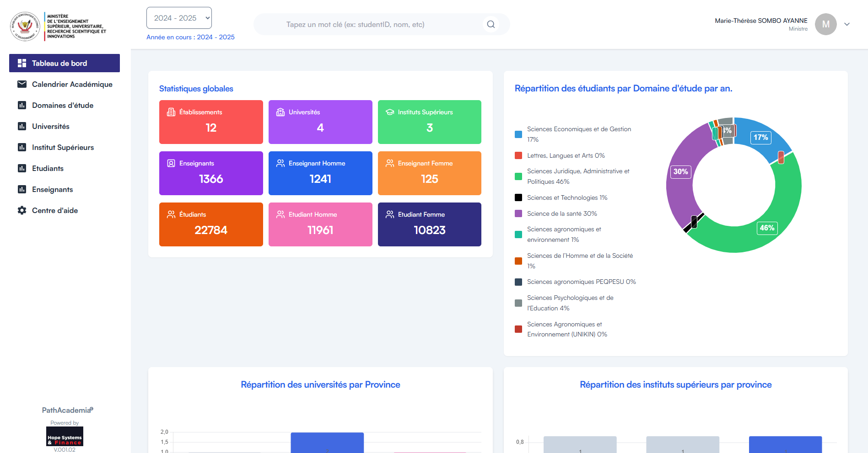This screenshot has height=453, width=868.
Task: Click the Tableau de bord grid icon
Action: point(22,63)
